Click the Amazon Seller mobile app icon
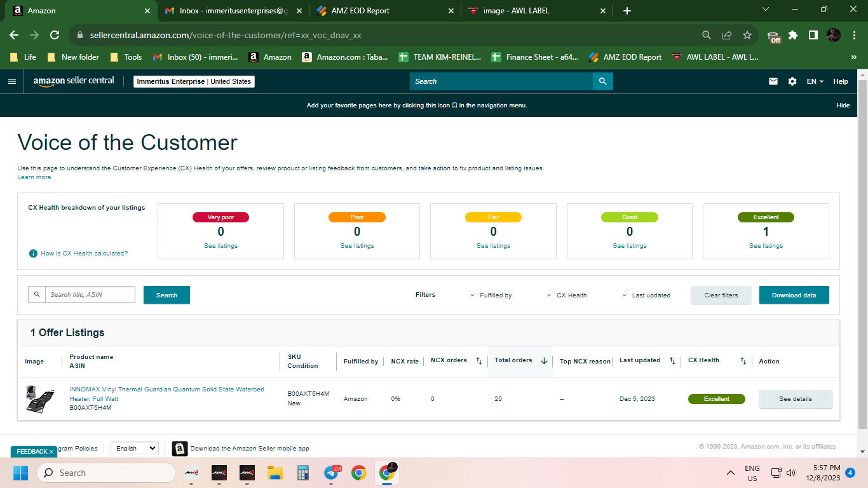This screenshot has height=488, width=868. (180, 449)
